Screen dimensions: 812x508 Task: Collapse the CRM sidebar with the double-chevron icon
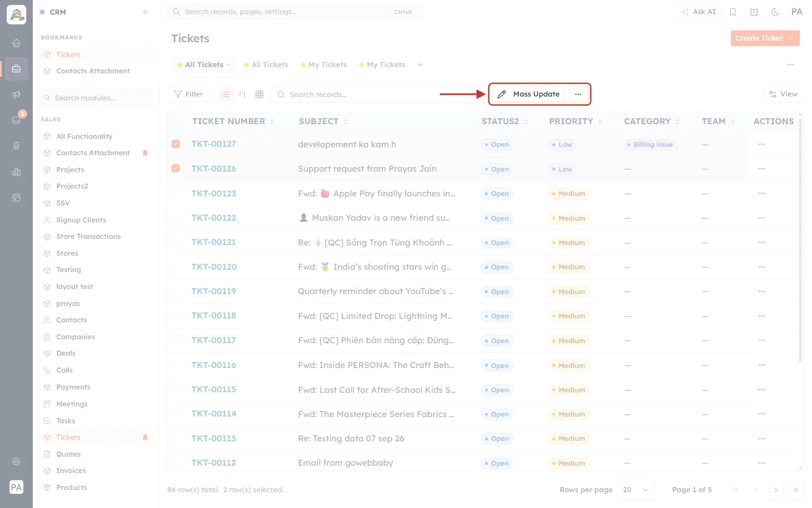click(x=145, y=12)
